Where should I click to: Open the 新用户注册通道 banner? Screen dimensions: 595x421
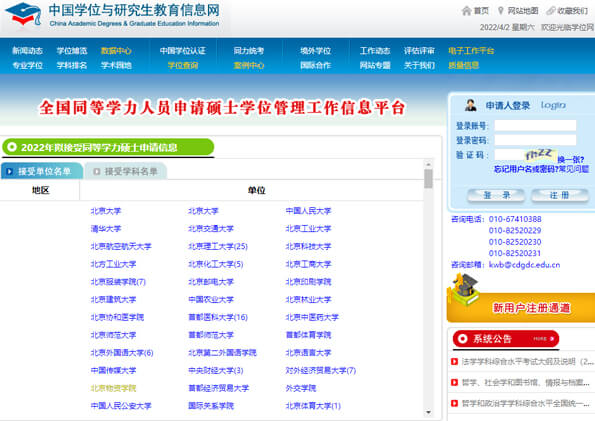click(x=521, y=307)
